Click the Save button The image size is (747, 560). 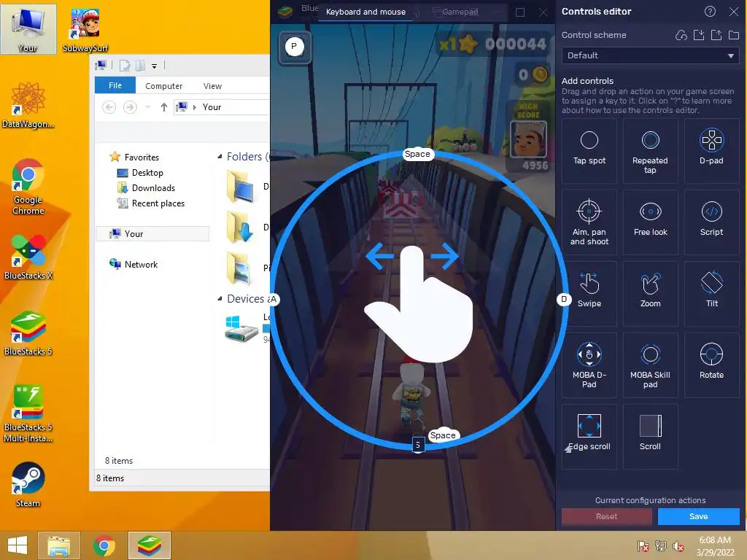pos(698,516)
